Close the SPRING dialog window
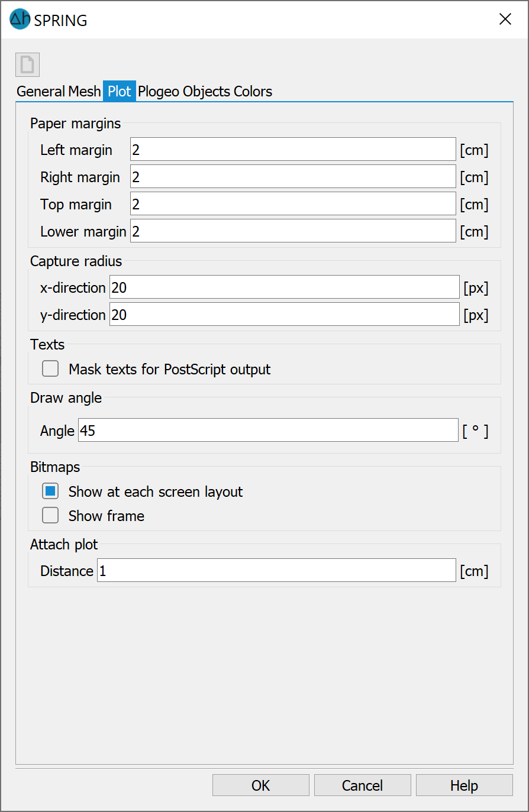This screenshot has width=529, height=812. click(x=505, y=20)
